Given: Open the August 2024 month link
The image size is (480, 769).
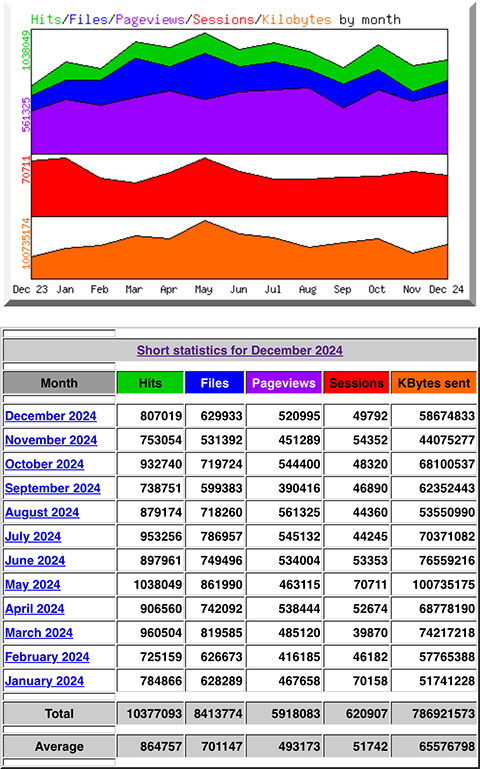Looking at the screenshot, I should point(42,512).
